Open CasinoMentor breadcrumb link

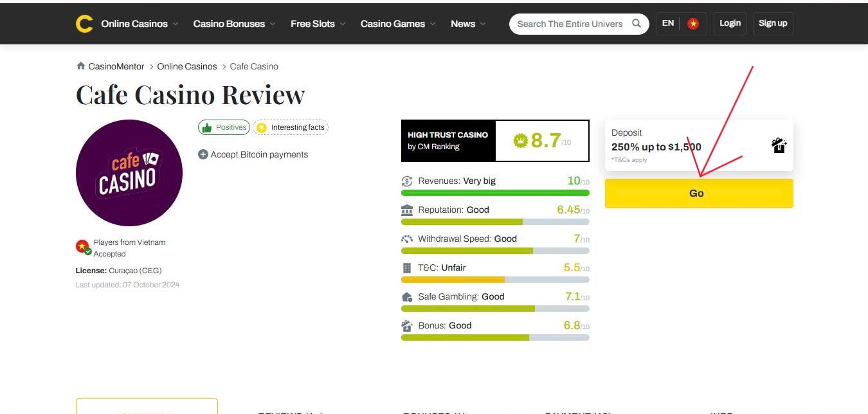116,66
